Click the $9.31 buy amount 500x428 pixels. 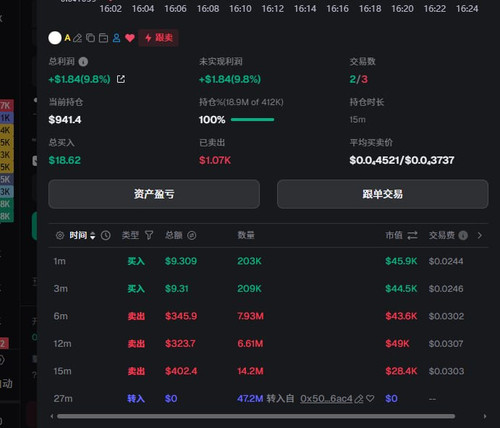tap(177, 289)
